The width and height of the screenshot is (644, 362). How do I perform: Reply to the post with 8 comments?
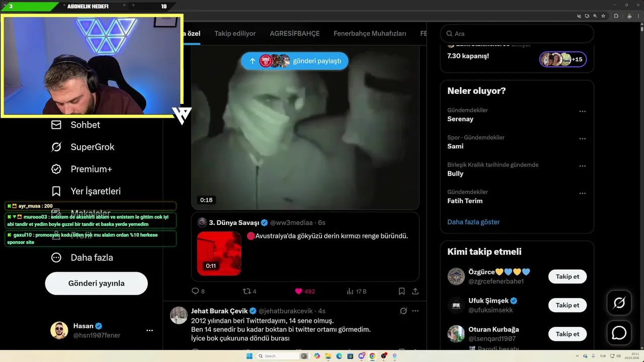pyautogui.click(x=198, y=291)
